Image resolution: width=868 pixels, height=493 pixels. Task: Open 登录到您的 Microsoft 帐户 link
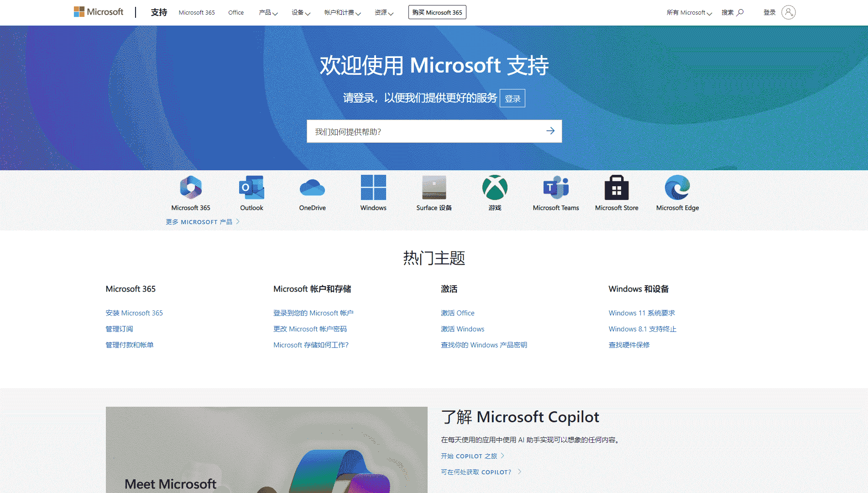click(313, 313)
